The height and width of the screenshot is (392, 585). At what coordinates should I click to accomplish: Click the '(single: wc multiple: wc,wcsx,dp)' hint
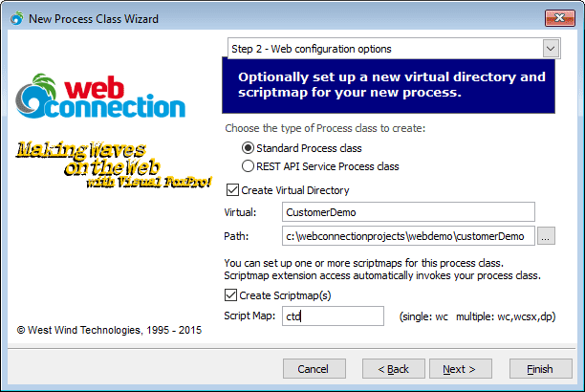coord(478,316)
